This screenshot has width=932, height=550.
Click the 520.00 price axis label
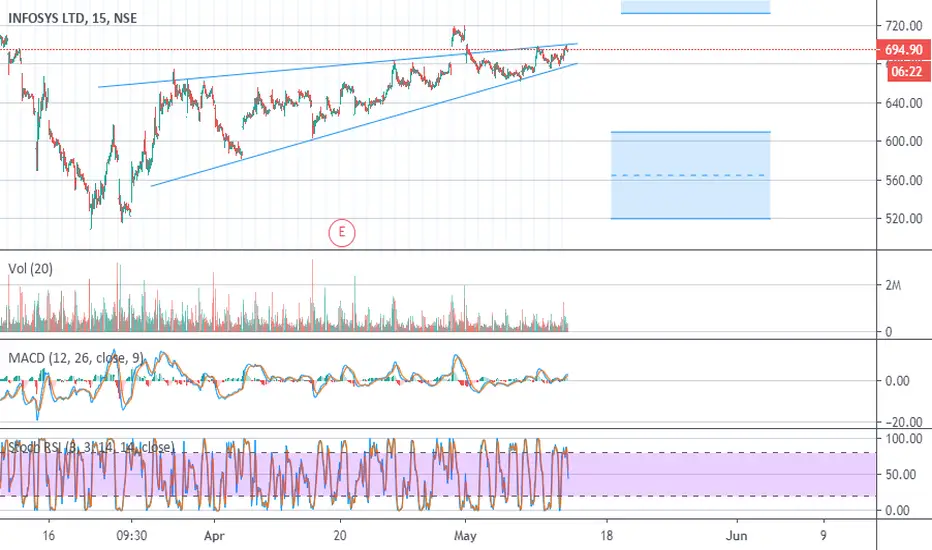(903, 219)
